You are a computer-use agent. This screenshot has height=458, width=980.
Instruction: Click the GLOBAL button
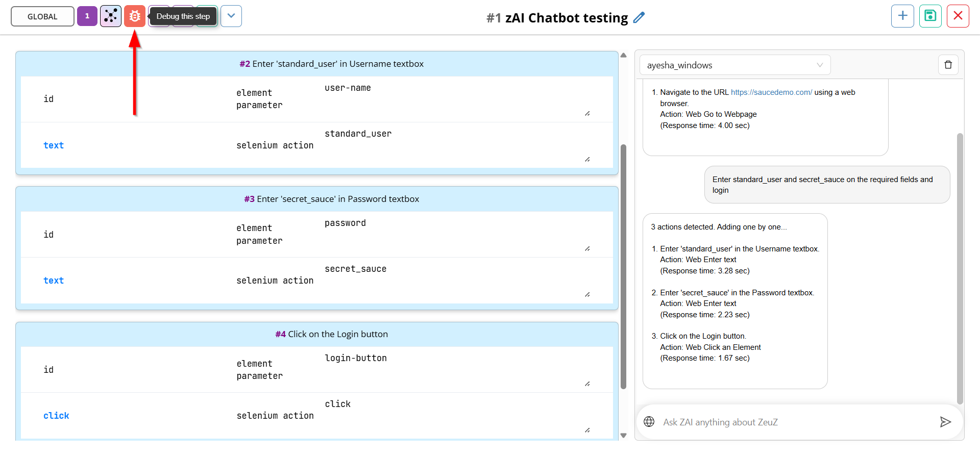(42, 16)
